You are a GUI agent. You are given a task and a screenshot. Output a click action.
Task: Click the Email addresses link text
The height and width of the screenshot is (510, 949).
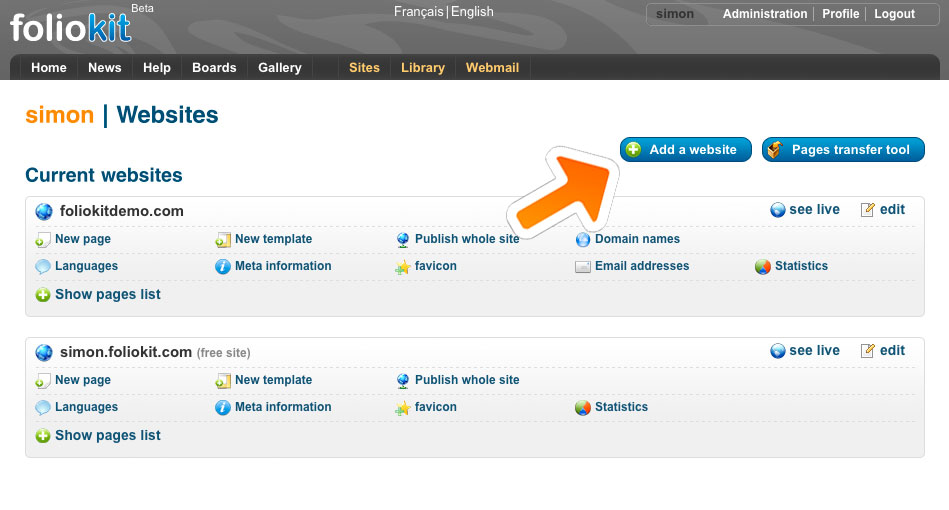pyautogui.click(x=642, y=266)
